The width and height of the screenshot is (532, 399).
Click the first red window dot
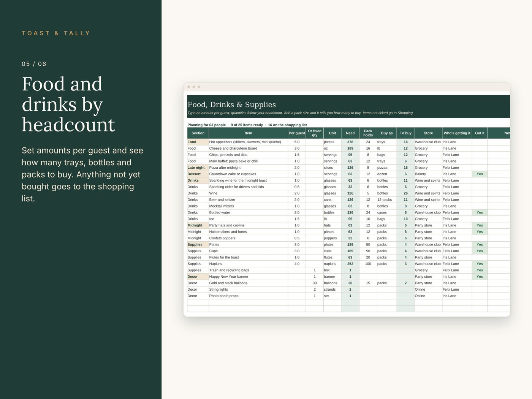click(x=189, y=87)
